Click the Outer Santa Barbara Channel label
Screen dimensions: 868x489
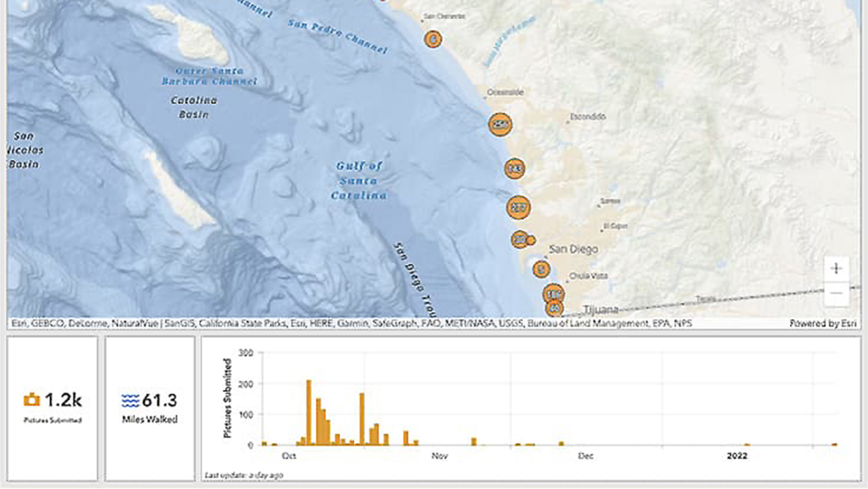pos(210,76)
